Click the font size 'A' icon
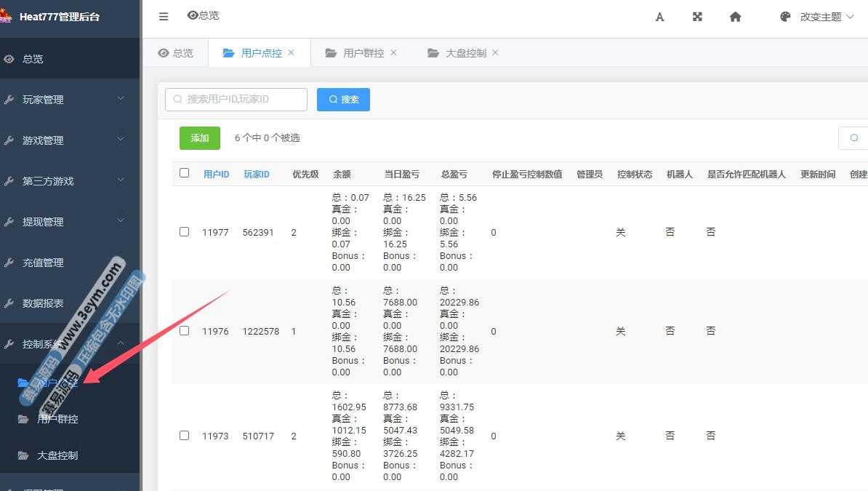The width and height of the screenshot is (868, 491). (660, 17)
